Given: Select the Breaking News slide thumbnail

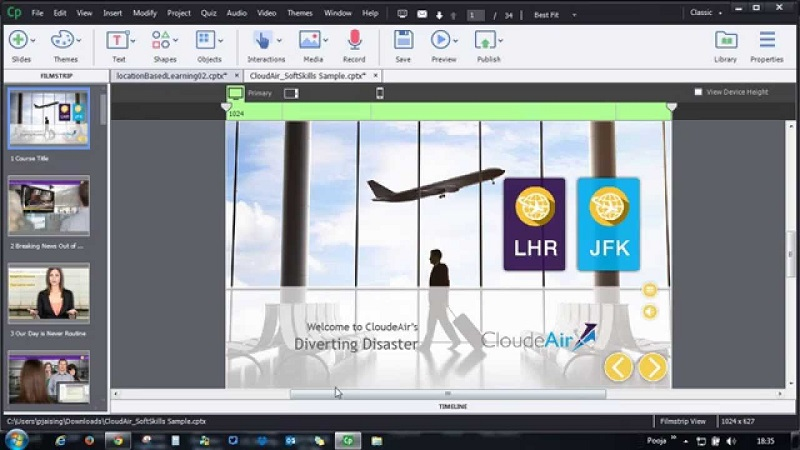Looking at the screenshot, I should [49, 207].
